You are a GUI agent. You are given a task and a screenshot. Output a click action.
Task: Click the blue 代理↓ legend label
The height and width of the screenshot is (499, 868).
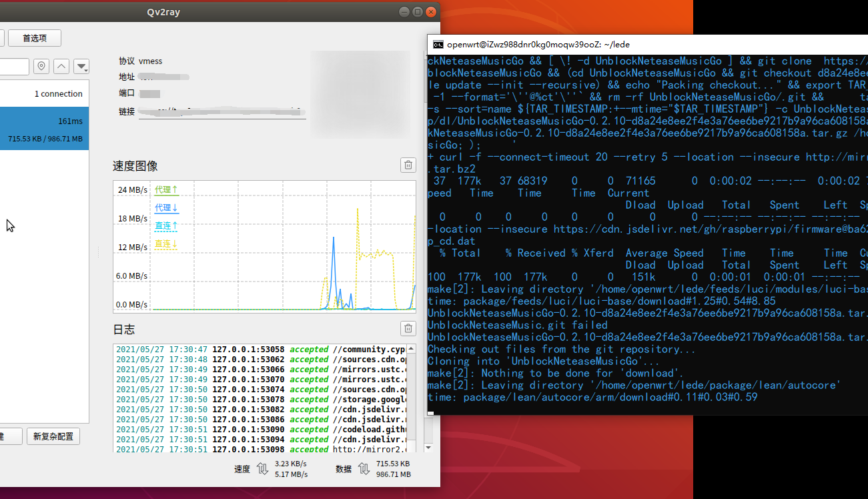166,208
